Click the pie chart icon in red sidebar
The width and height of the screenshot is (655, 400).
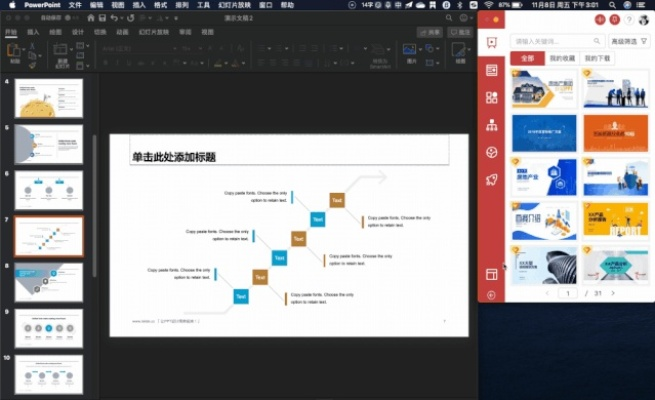point(491,152)
